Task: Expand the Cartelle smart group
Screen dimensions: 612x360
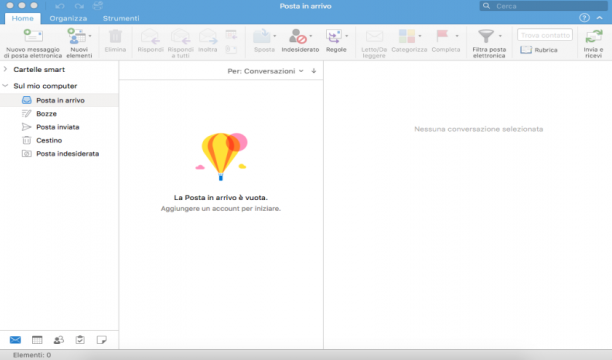Action: (5, 69)
